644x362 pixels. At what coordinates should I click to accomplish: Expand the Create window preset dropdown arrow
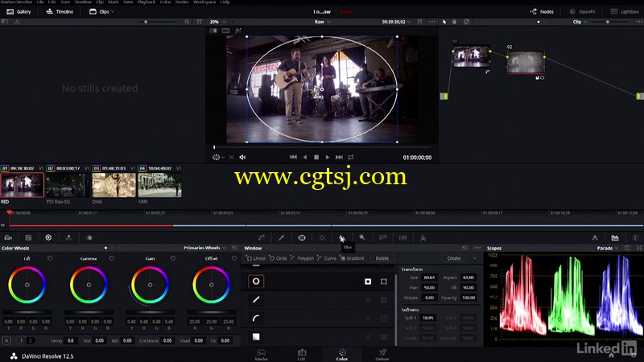pyautogui.click(x=475, y=258)
